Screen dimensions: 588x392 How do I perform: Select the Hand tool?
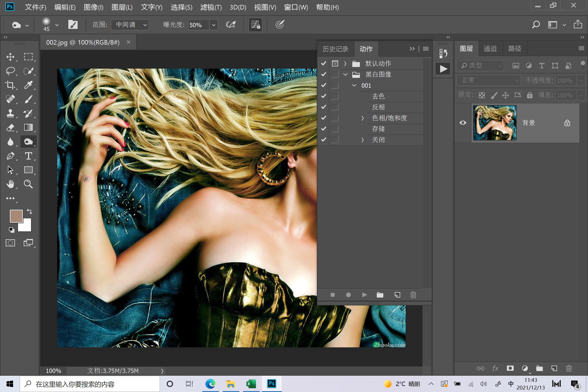[10, 184]
